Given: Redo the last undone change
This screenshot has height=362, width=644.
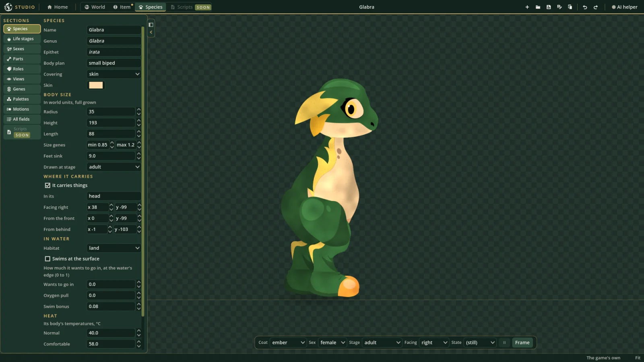Looking at the screenshot, I should pyautogui.click(x=596, y=7).
